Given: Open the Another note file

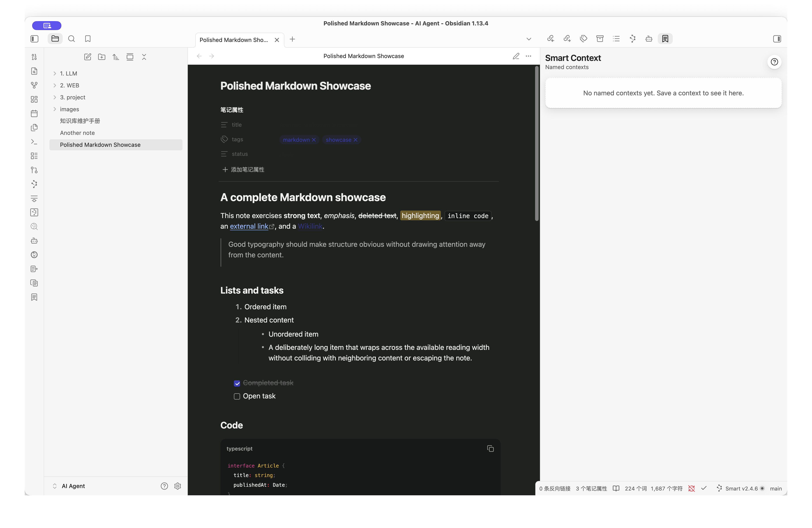Looking at the screenshot, I should tap(116, 133).
